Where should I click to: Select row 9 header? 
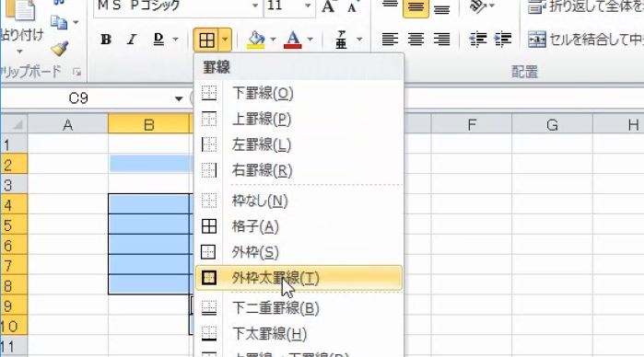tap(14, 305)
